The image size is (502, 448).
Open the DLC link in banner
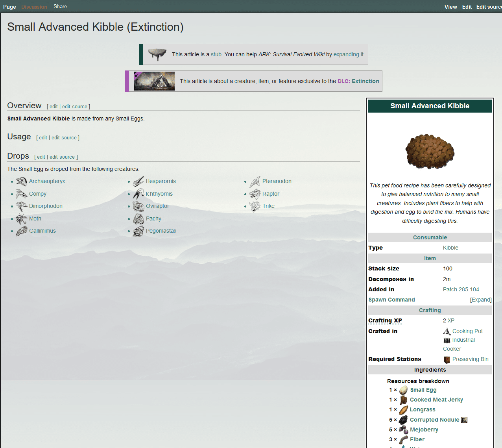[343, 81]
